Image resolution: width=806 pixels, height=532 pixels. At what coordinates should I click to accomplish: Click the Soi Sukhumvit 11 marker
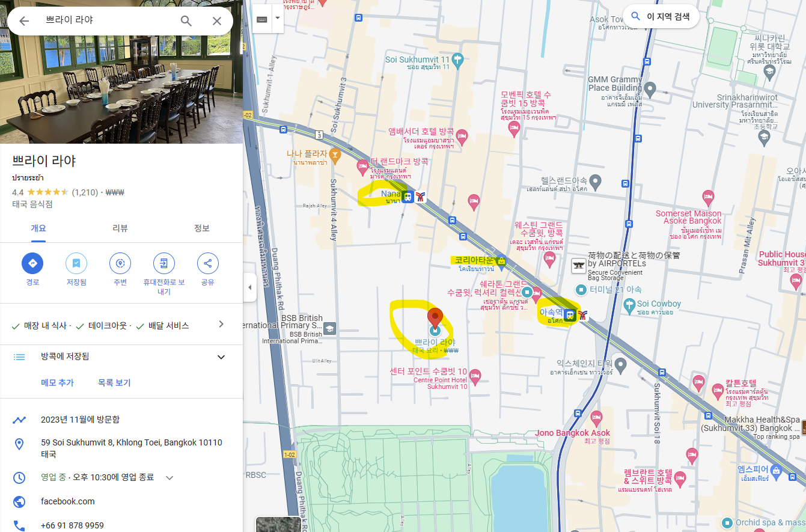(457, 59)
